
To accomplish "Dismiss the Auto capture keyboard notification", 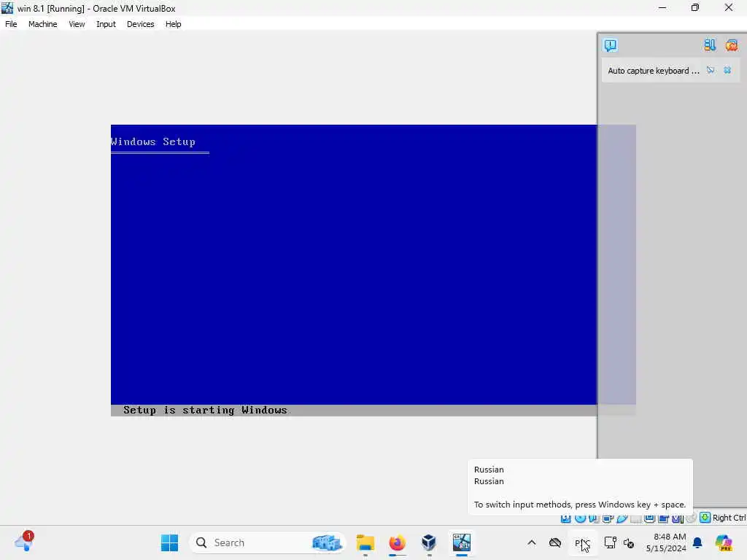I will pos(727,71).
